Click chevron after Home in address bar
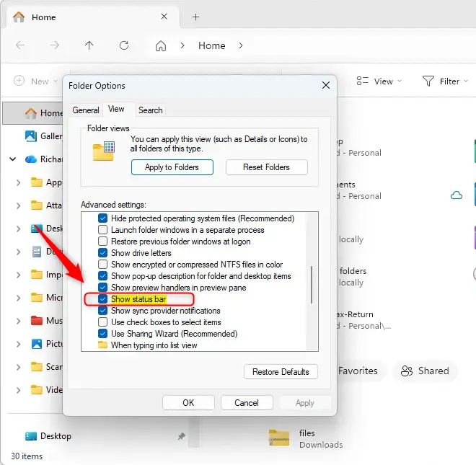This screenshot has width=476, height=465. 241,45
